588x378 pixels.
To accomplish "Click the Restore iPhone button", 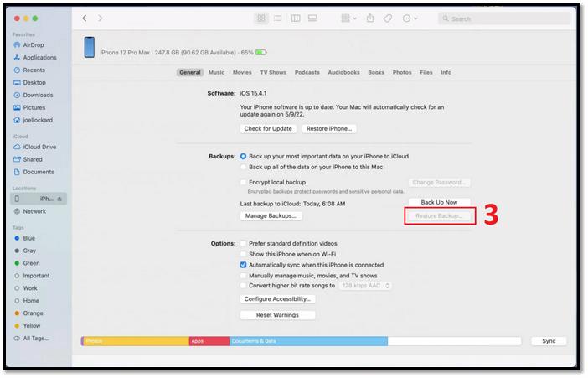I will tap(329, 129).
